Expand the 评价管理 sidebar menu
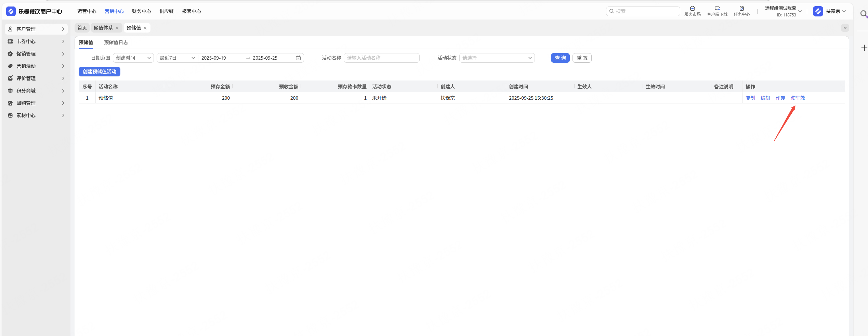The height and width of the screenshot is (336, 868). pos(63,78)
